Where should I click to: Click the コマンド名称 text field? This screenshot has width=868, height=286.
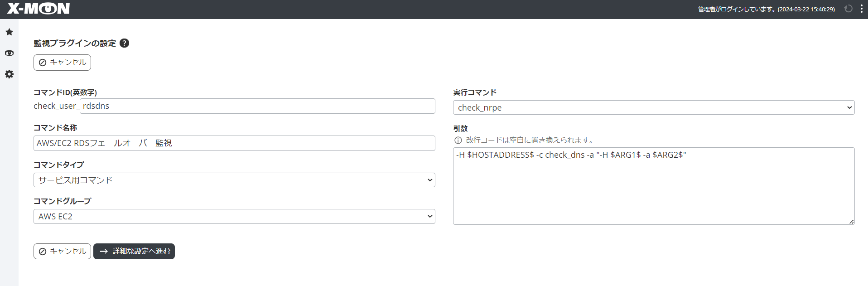pyautogui.click(x=234, y=143)
